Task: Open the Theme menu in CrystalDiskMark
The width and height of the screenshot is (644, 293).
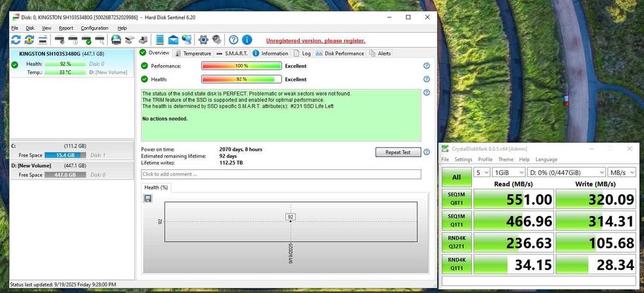Action: [x=506, y=160]
